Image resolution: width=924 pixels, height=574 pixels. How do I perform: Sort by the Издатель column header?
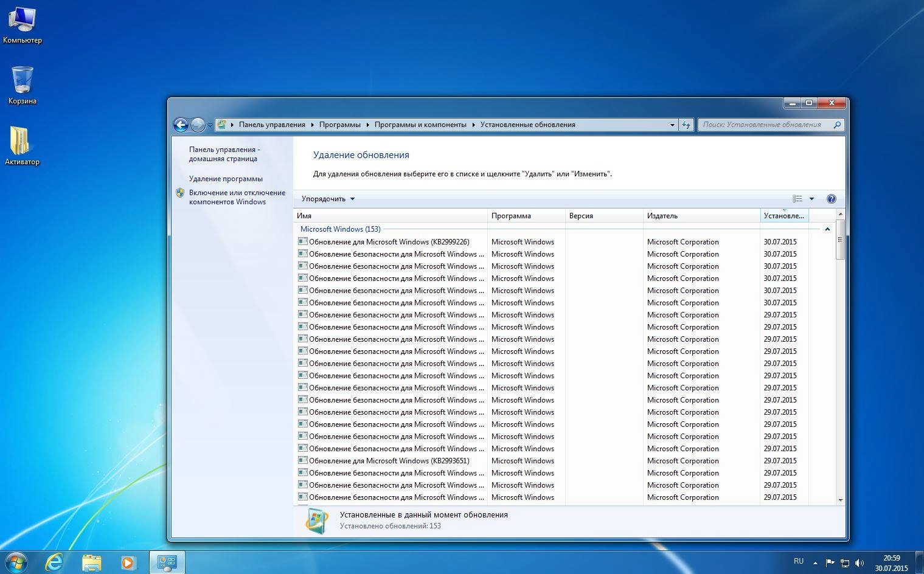(702, 216)
